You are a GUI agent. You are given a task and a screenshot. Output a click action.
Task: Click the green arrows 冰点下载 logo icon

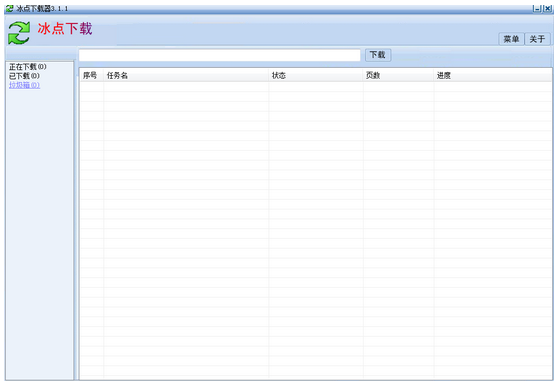(19, 33)
